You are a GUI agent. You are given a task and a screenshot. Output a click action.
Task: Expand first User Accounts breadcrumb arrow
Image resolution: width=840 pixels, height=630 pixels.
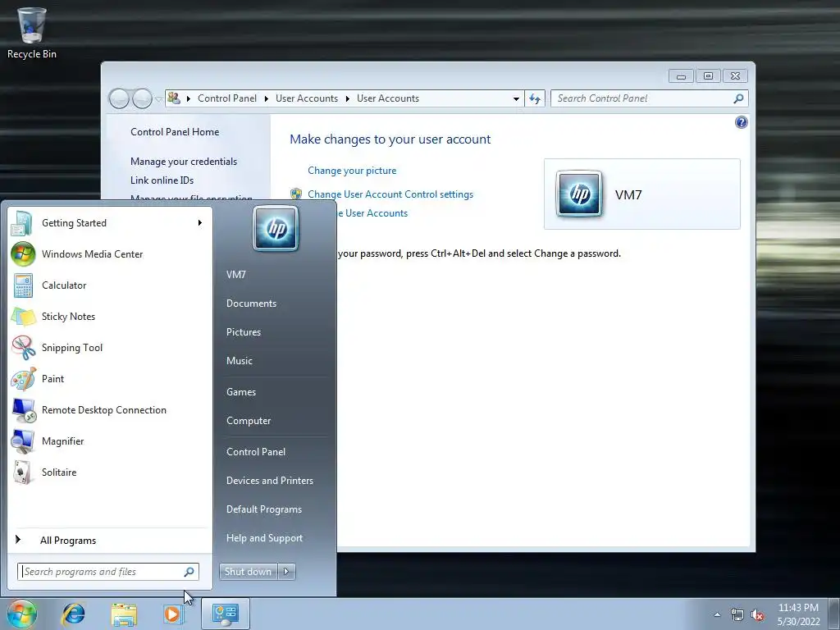tap(347, 98)
